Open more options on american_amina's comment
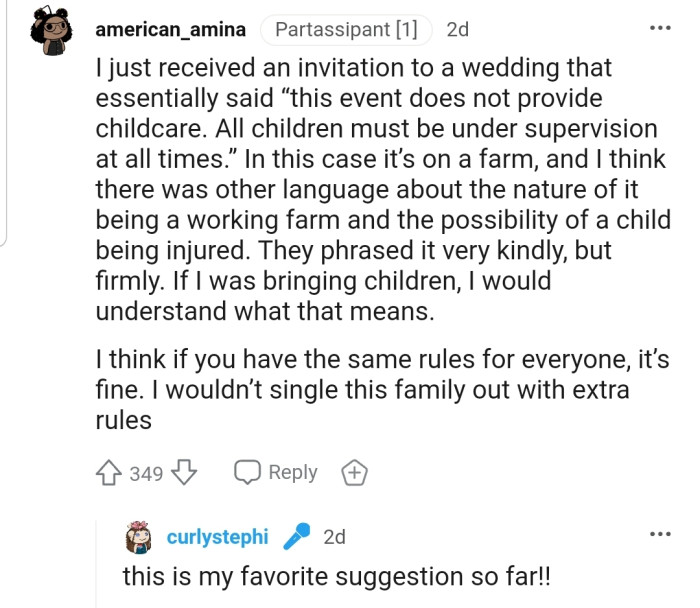700x608 pixels. pyautogui.click(x=659, y=28)
